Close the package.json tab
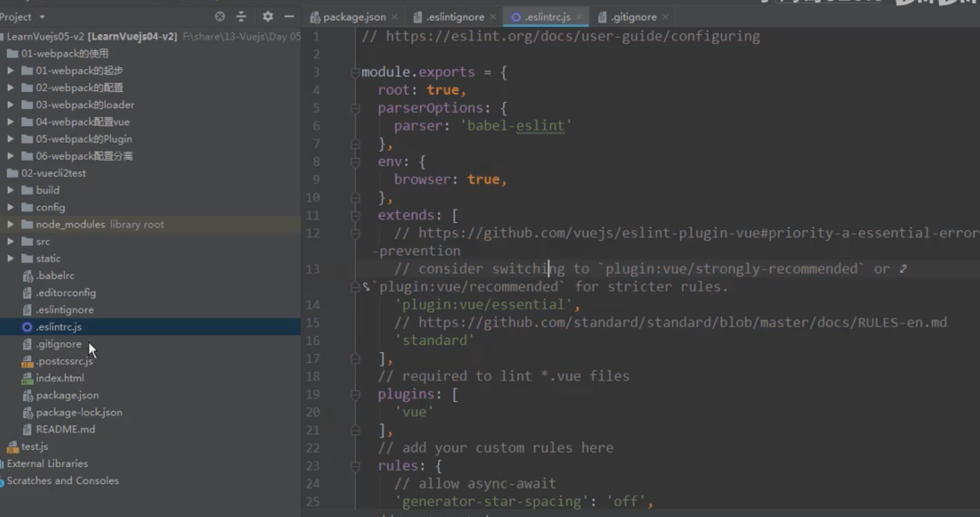The image size is (980, 517). [395, 17]
